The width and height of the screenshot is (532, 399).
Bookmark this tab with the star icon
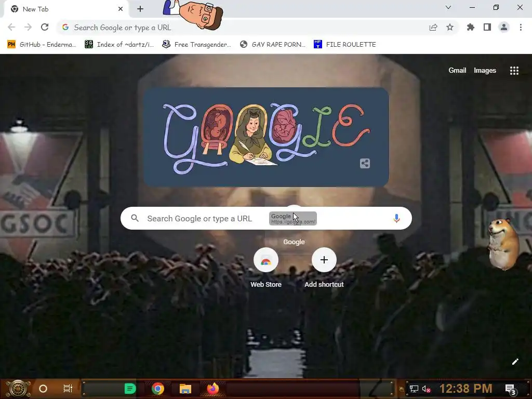tap(450, 28)
